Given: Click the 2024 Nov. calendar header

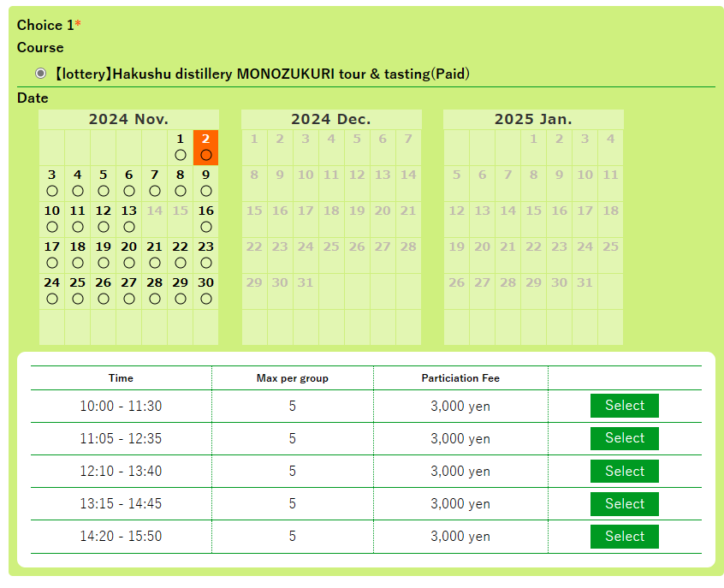Looking at the screenshot, I should point(129,119).
